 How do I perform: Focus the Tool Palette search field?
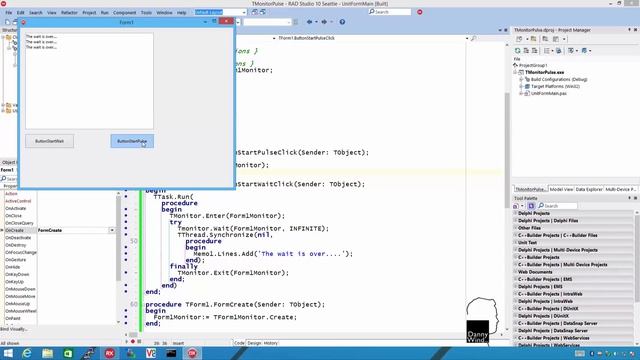(x=558, y=206)
